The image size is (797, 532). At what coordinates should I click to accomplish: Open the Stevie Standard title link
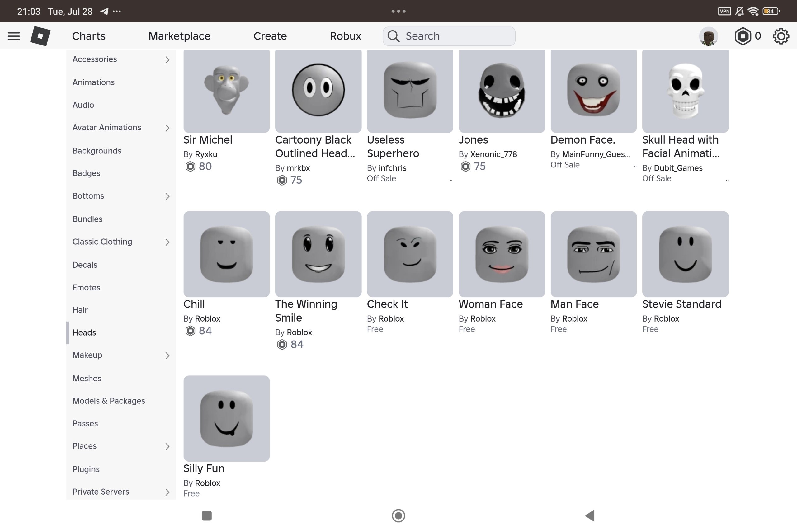tap(681, 304)
